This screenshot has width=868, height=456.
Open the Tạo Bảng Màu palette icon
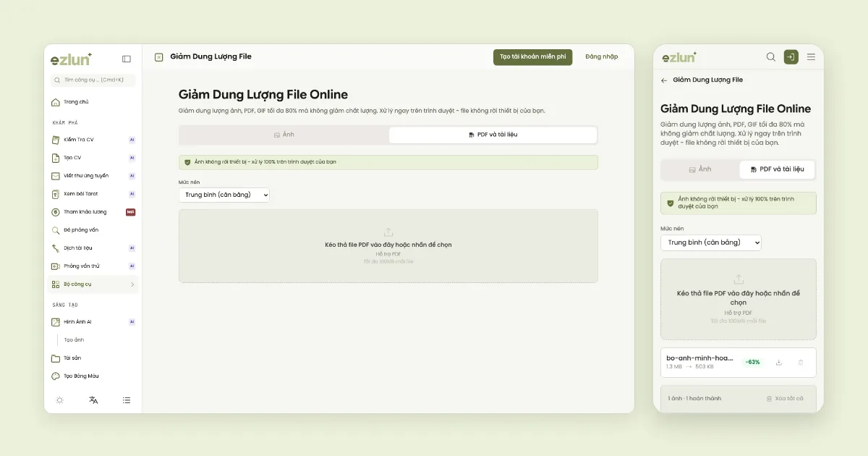56,376
